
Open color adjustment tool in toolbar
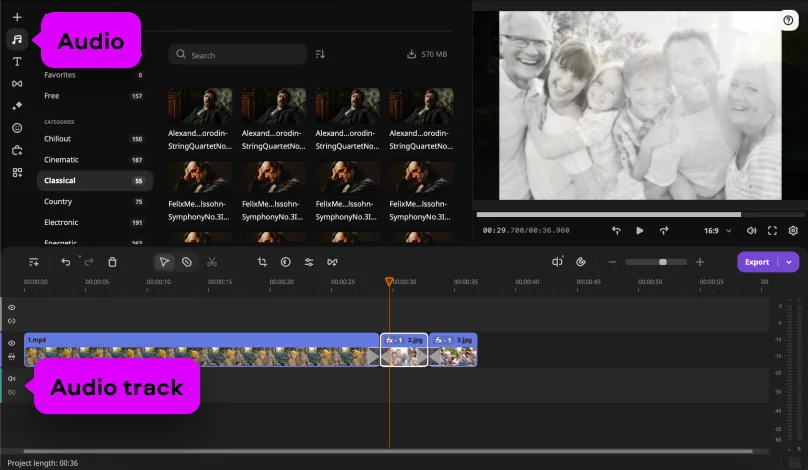click(285, 262)
